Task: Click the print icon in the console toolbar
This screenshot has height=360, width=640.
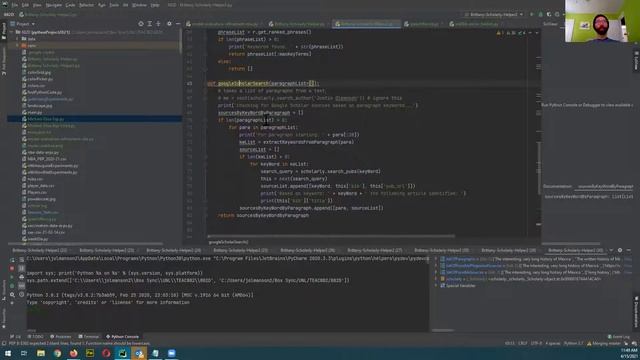Action: coord(21,277)
